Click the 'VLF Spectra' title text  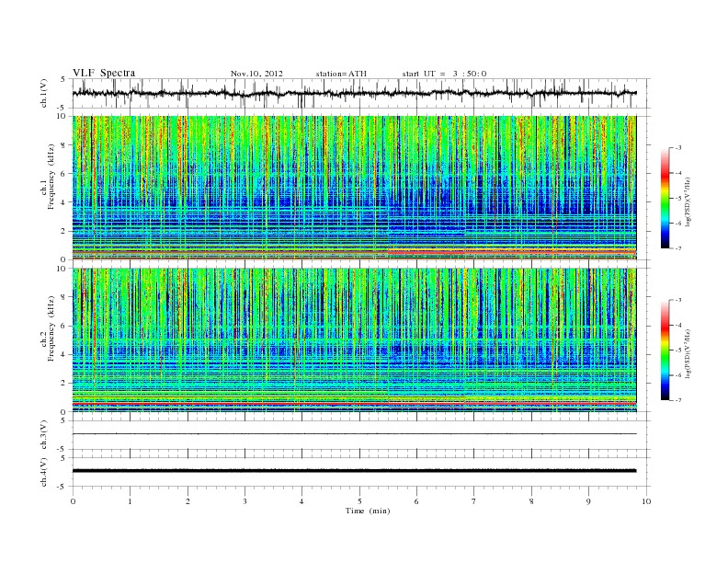pyautogui.click(x=104, y=73)
